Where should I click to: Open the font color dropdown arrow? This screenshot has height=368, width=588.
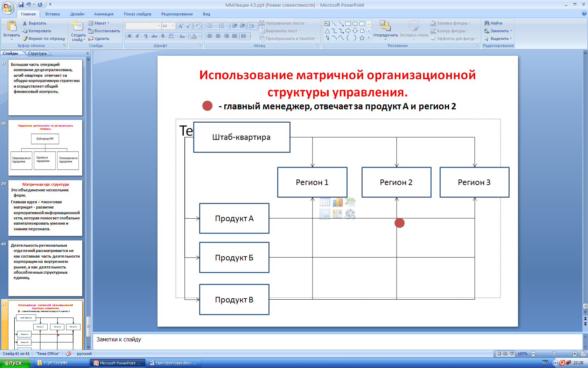coord(200,36)
